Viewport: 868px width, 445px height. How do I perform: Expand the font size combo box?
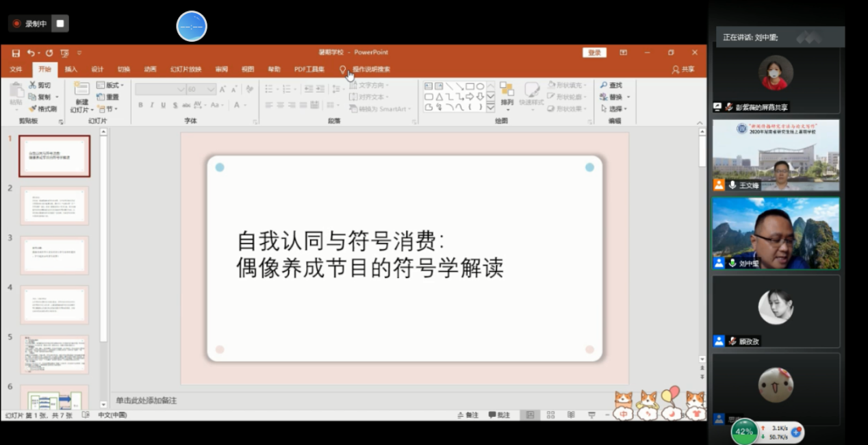tap(211, 90)
